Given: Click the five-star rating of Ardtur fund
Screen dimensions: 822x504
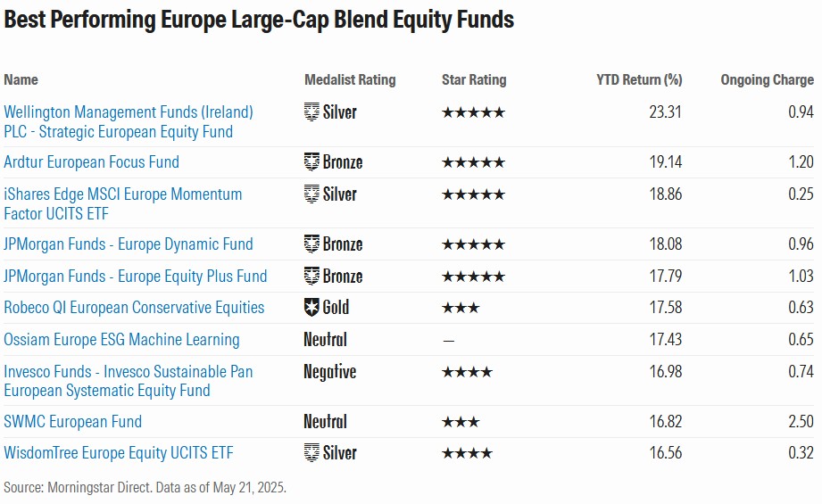Looking at the screenshot, I should click(473, 162).
